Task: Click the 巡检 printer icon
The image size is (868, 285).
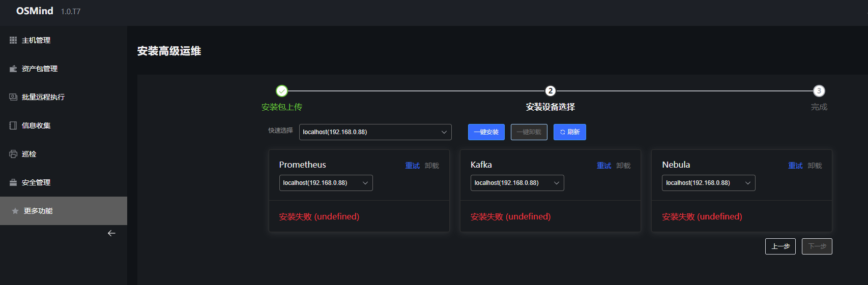Action: pyautogui.click(x=13, y=154)
